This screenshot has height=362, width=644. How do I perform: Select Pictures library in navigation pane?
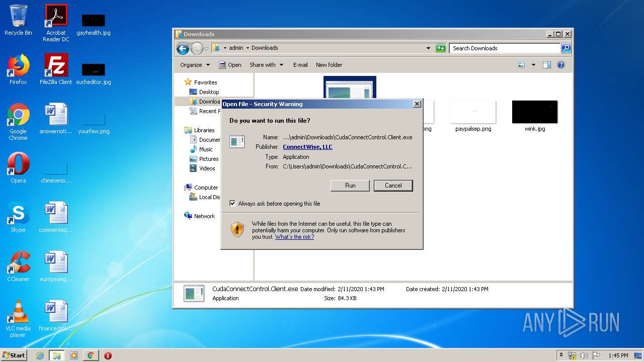click(x=204, y=159)
